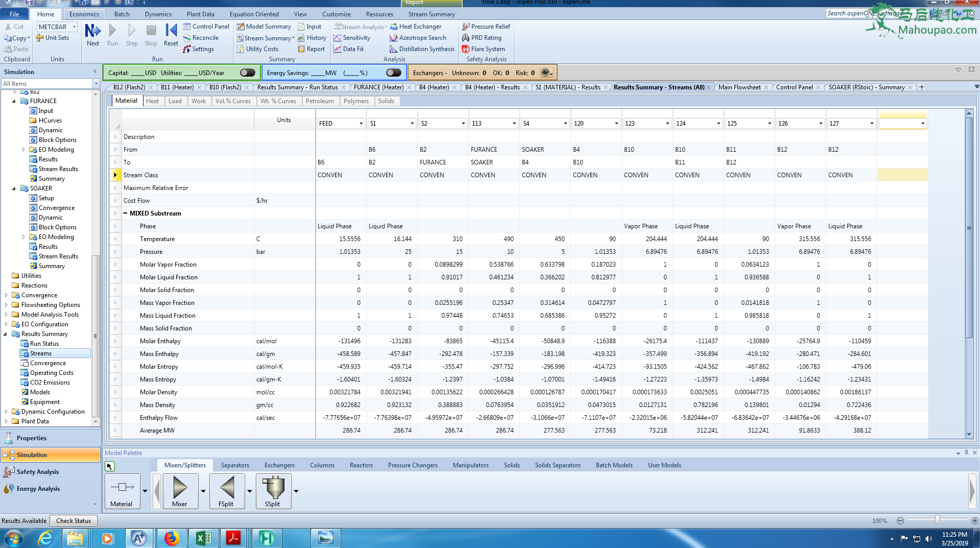Open the History summary
This screenshot has width=980, height=548.
click(312, 38)
